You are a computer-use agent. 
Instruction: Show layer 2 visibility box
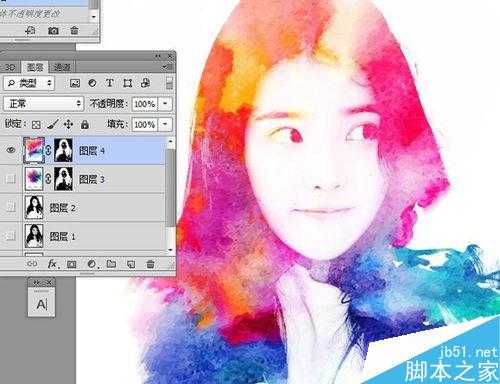click(11, 207)
